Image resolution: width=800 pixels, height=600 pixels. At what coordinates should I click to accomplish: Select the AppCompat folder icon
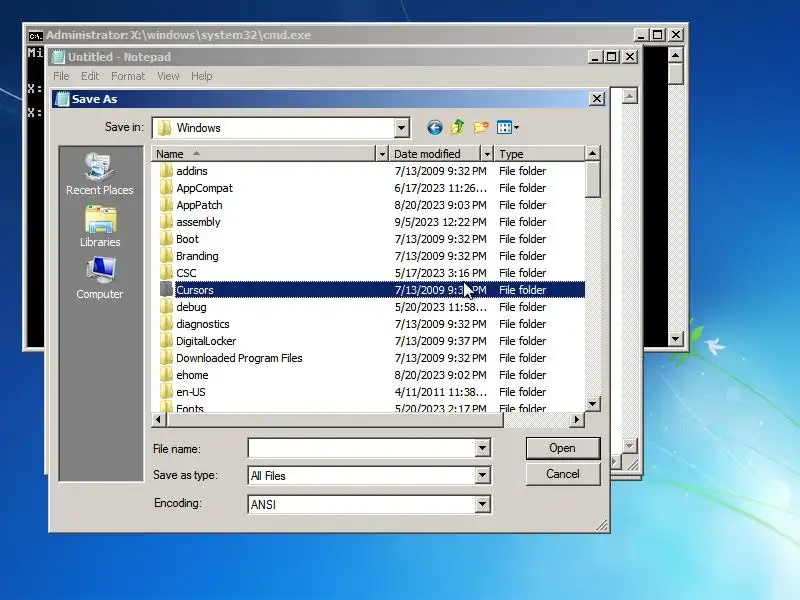click(166, 188)
